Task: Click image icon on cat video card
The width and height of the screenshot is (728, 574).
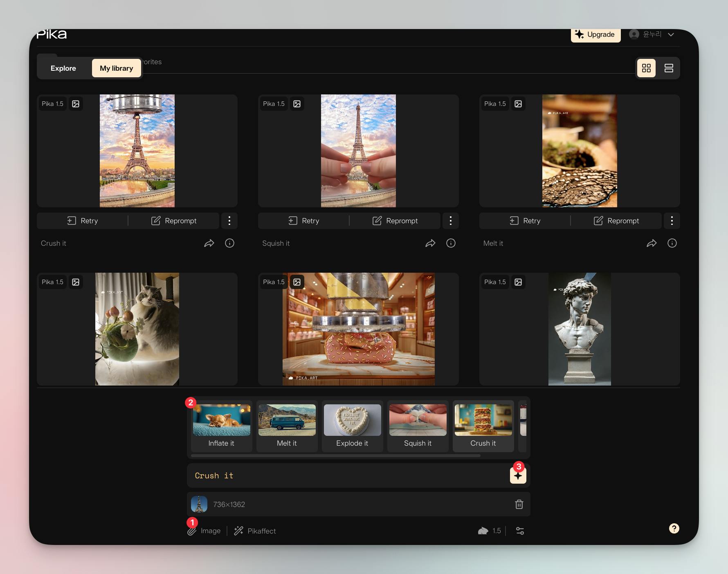Action: pyautogui.click(x=76, y=282)
